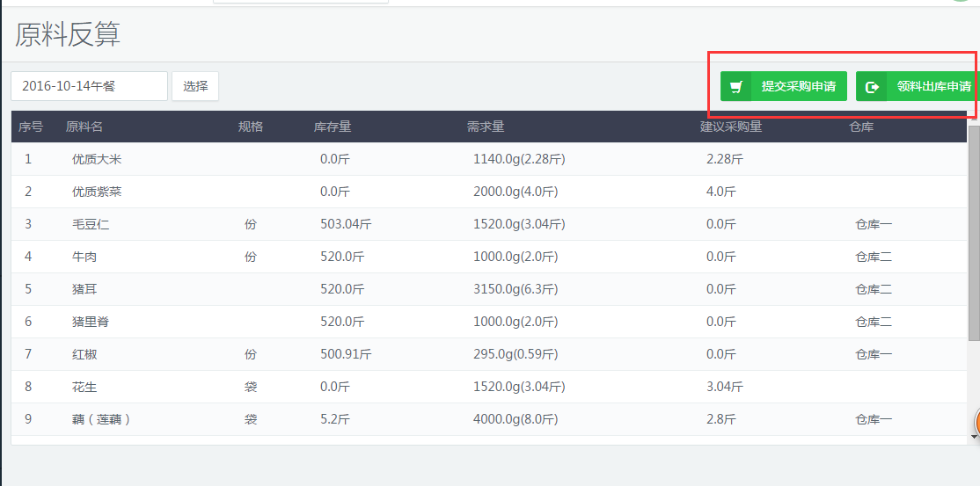Click the export arrow icon on 领料出库申请

pos(873,87)
